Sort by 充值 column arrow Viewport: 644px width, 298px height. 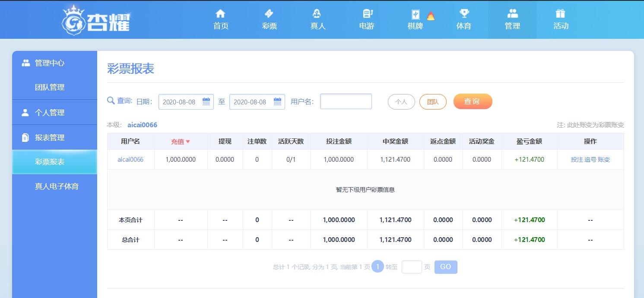tap(188, 141)
